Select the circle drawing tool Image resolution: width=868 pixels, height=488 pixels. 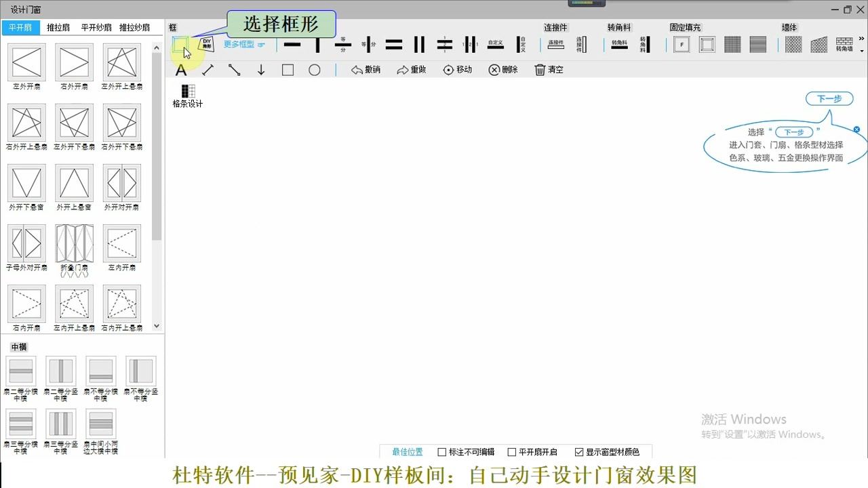[x=315, y=70]
